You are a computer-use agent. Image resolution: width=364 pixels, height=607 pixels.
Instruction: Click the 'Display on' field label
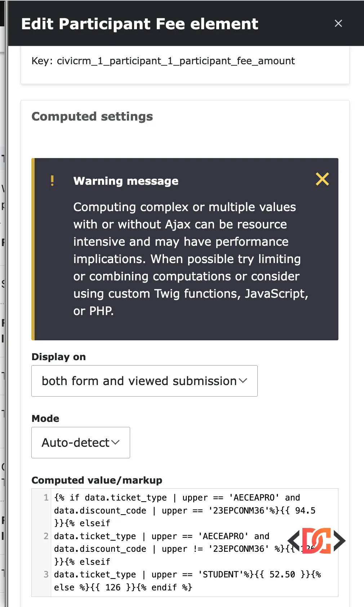59,357
